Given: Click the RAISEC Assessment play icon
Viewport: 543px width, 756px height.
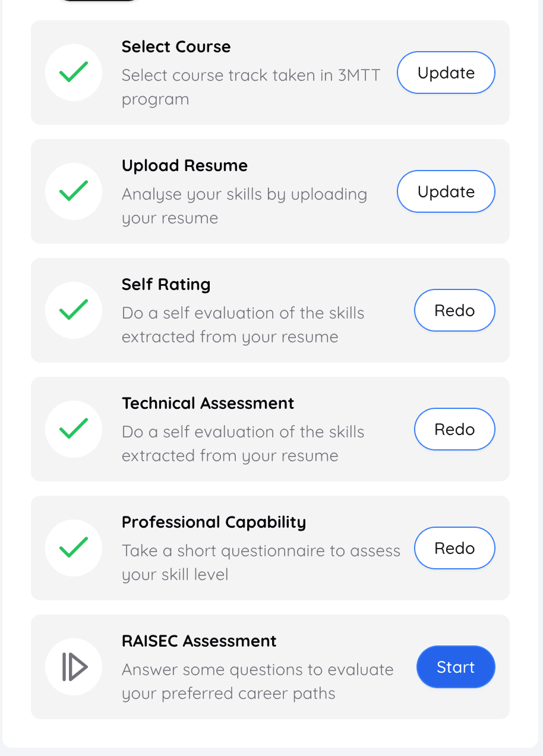Looking at the screenshot, I should (x=74, y=667).
